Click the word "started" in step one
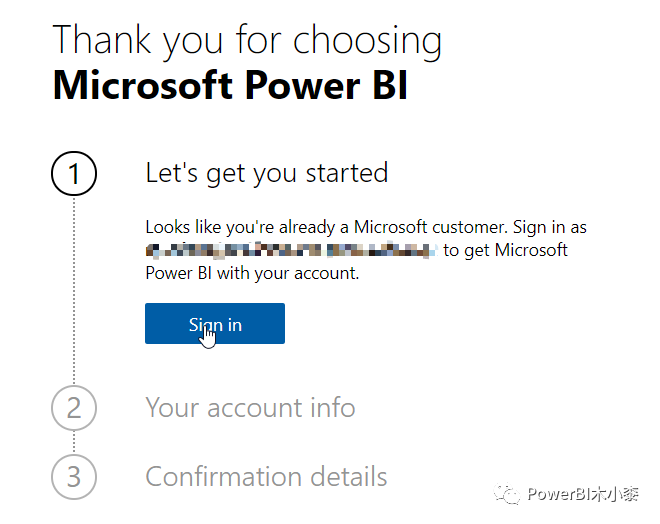Viewport: 660px width, 524px height. [x=347, y=173]
